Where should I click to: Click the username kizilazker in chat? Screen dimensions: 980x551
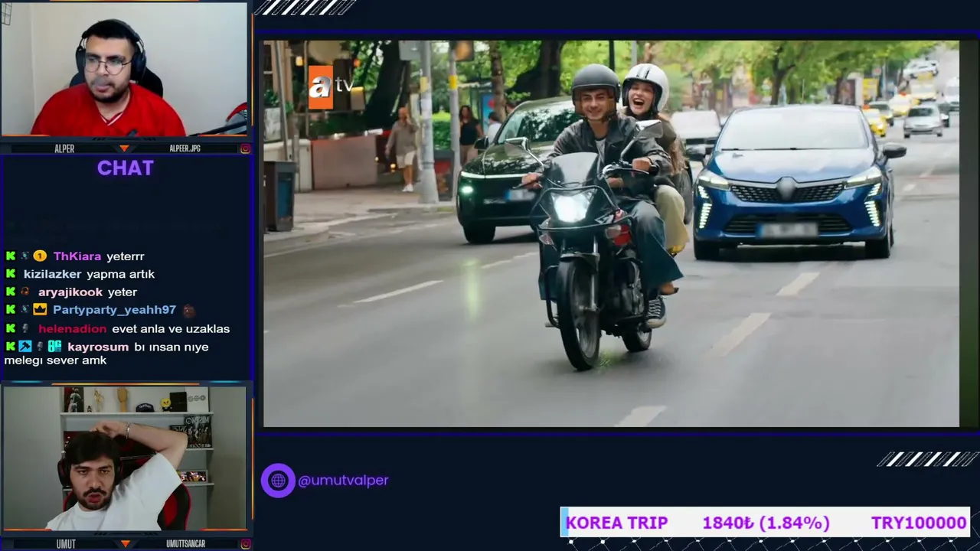coord(52,274)
